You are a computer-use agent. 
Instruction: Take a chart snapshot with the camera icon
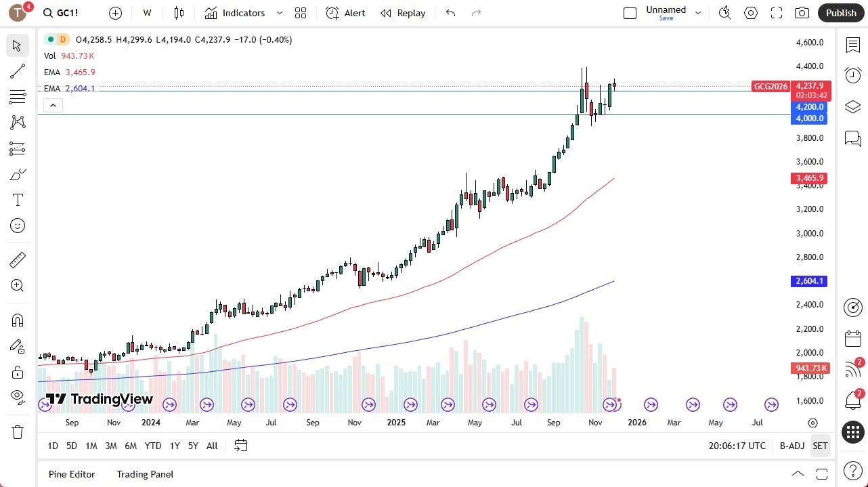point(802,13)
